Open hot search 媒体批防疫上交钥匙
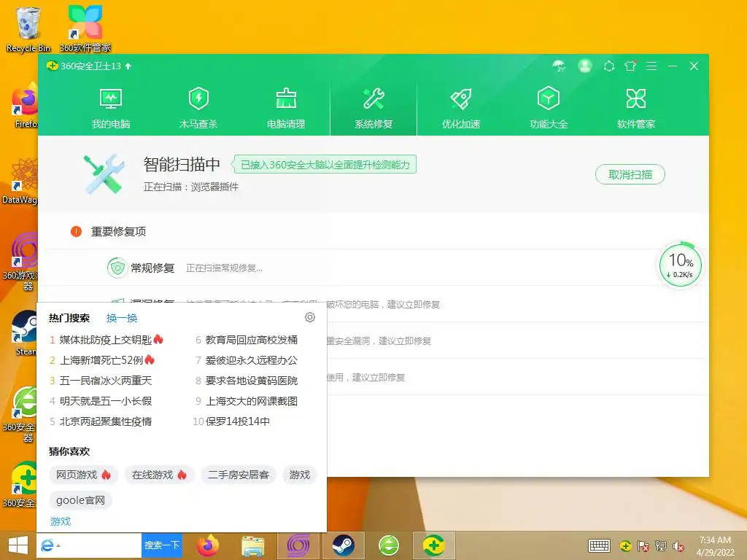Screen dimensions: 747x560 [x=107, y=340]
